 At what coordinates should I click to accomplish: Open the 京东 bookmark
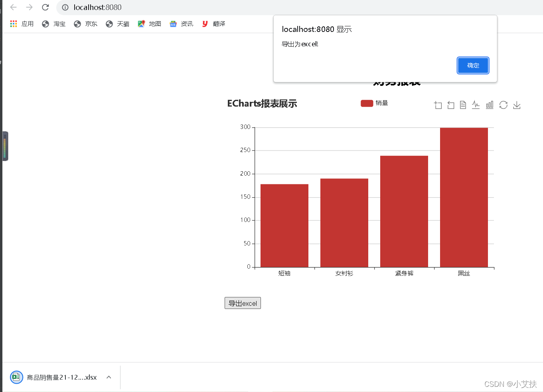pyautogui.click(x=86, y=24)
